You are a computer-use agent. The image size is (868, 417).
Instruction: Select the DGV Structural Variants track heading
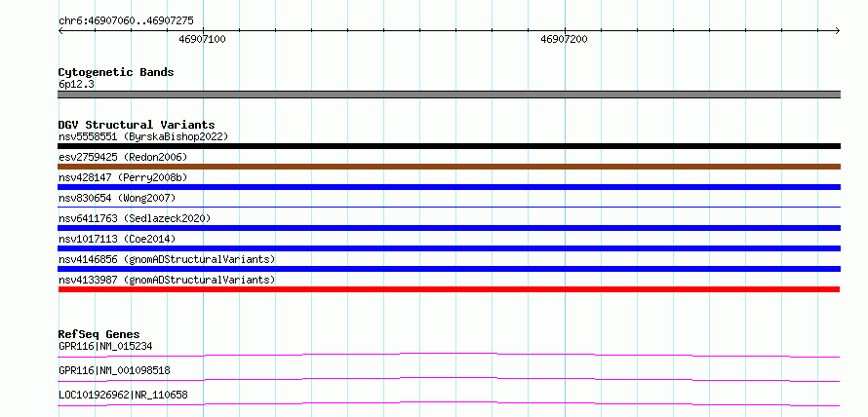(137, 125)
